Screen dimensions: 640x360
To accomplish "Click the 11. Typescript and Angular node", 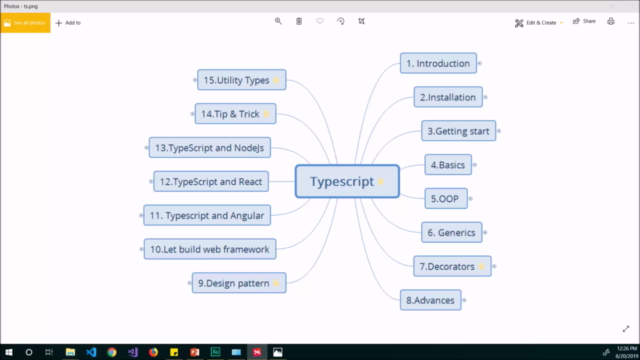I will [x=207, y=216].
